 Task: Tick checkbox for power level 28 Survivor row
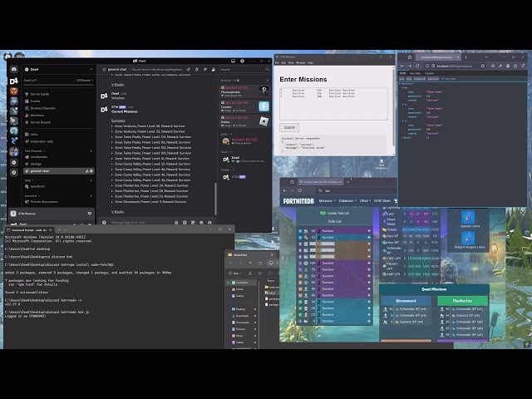[x=300, y=308]
